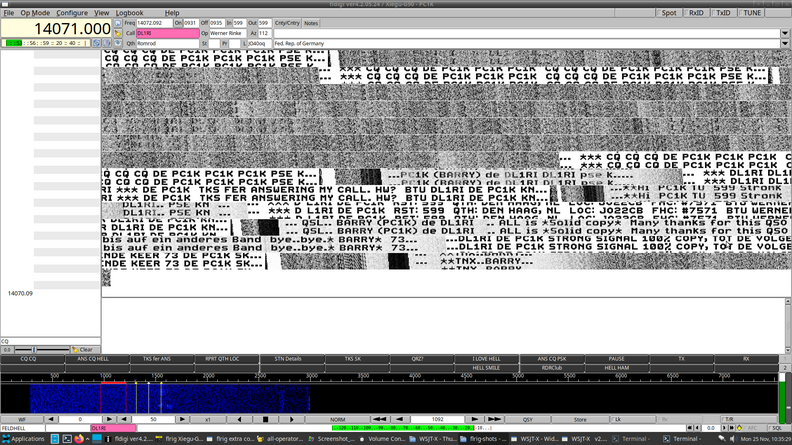Click the WF waterfall mode button
This screenshot has width=792, height=445.
click(22, 419)
